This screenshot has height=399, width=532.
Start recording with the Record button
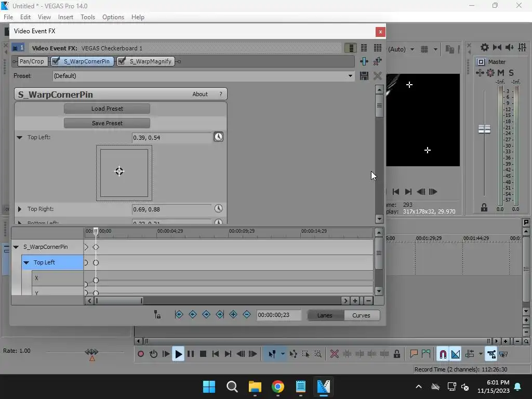coord(140,354)
